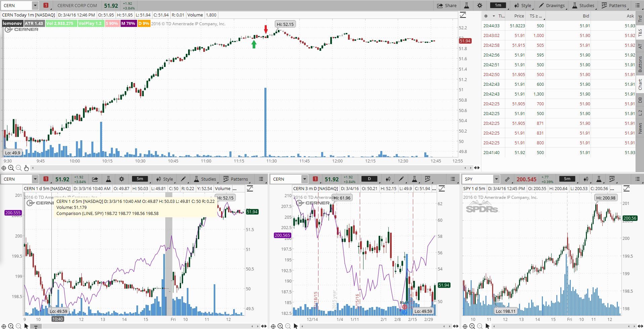Open symbol dropdown arrow on CERN daily chart
Viewport: 644px width, 329px height.
click(x=305, y=179)
